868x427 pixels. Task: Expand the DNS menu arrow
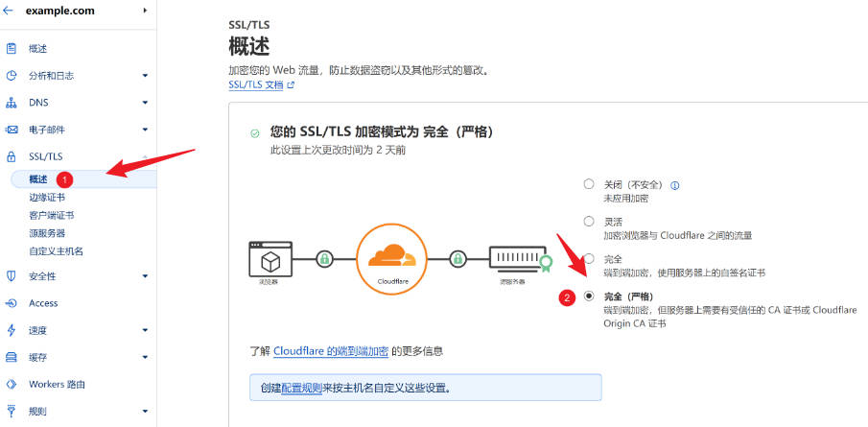[x=145, y=103]
